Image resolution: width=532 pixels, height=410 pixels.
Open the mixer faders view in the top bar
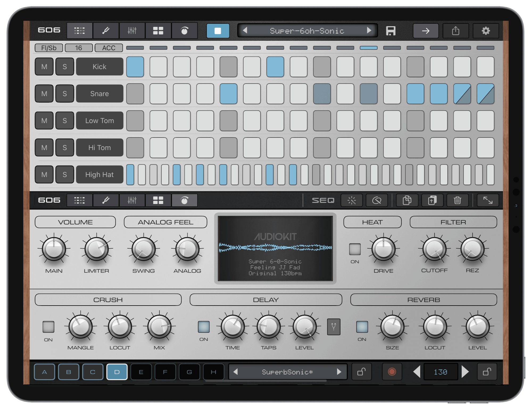click(132, 31)
